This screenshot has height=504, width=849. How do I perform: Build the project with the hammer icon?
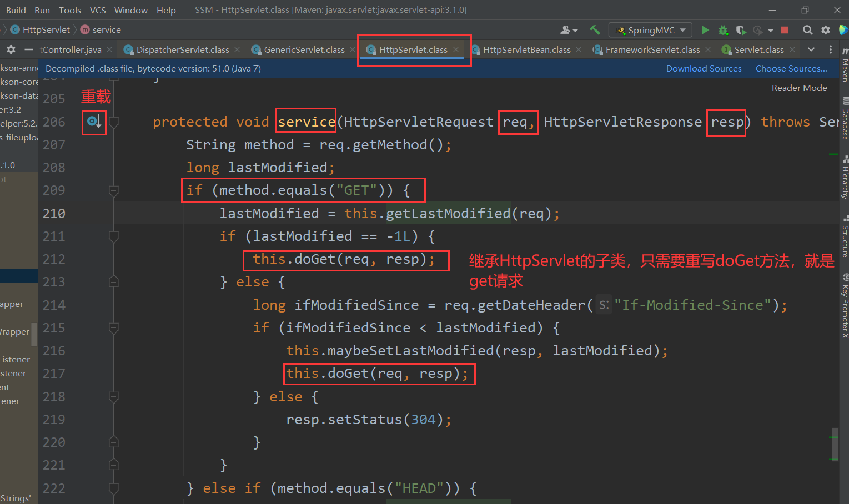pos(595,30)
